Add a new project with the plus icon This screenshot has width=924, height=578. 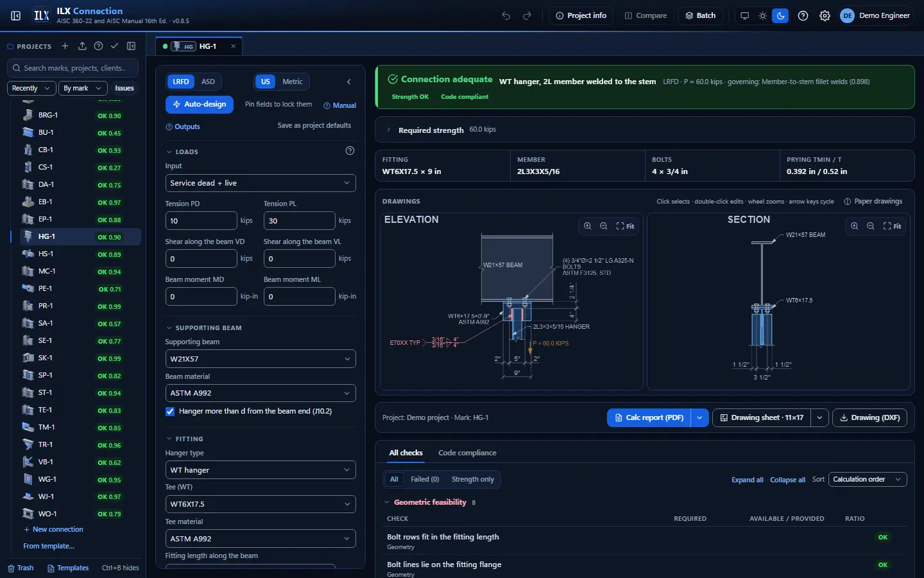[x=65, y=46]
